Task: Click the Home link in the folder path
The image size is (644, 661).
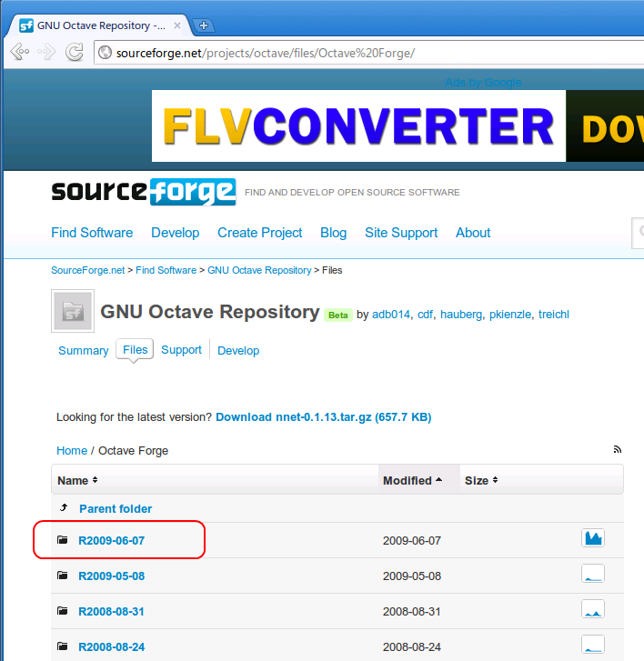Action: [72, 451]
